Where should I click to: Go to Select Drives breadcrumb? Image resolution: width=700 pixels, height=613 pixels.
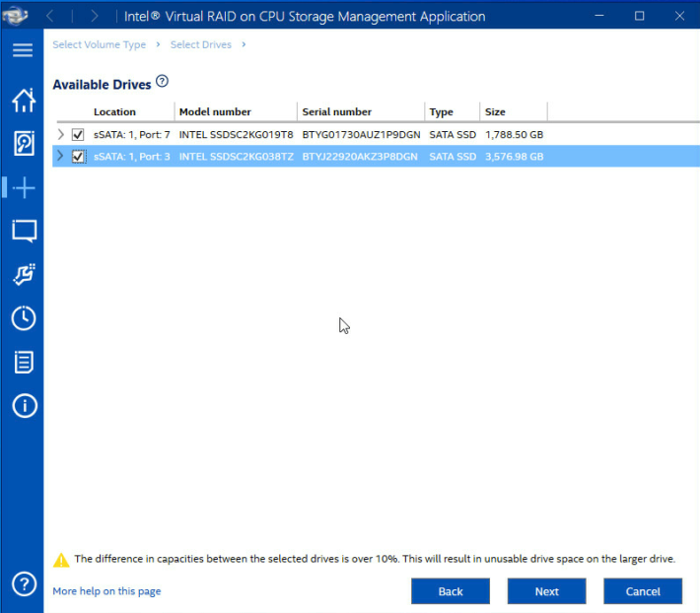(201, 44)
